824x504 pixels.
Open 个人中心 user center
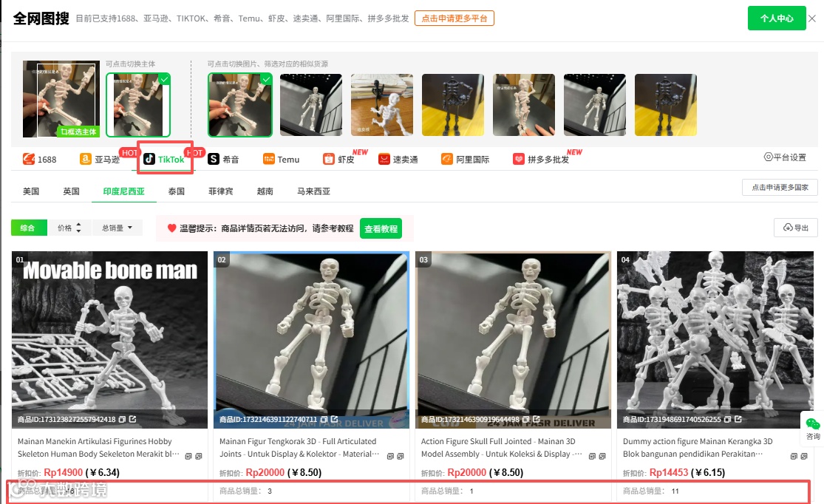pyautogui.click(x=777, y=18)
